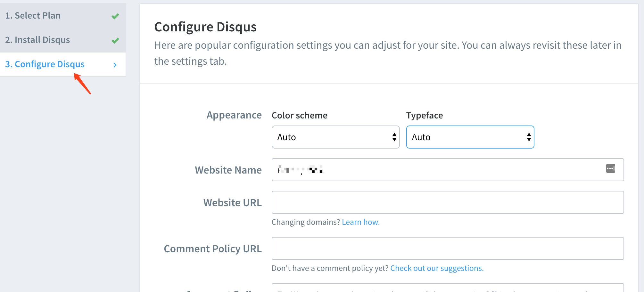Go to step 1 Select Plan
The width and height of the screenshot is (644, 292).
tap(33, 16)
